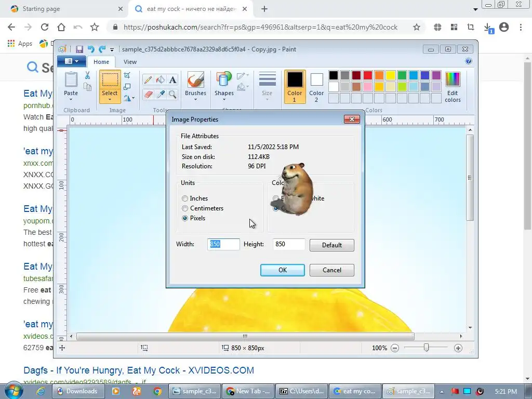Open the Shapes dropdown arrow
532x399 pixels.
pos(224,99)
